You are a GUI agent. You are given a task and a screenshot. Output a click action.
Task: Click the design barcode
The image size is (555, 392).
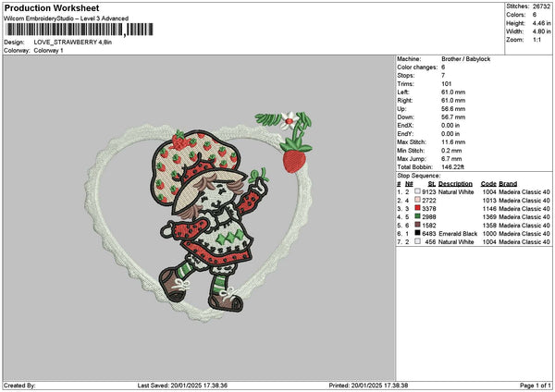click(80, 30)
